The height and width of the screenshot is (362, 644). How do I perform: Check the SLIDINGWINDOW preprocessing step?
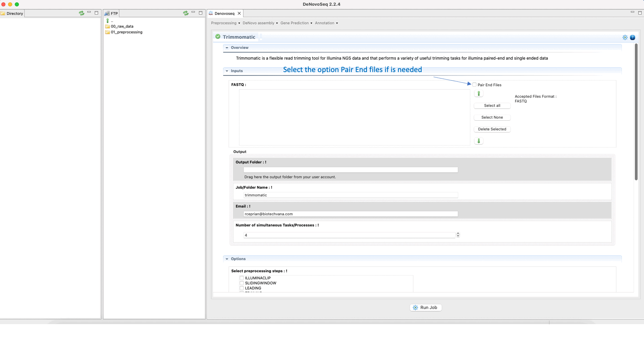point(242,283)
